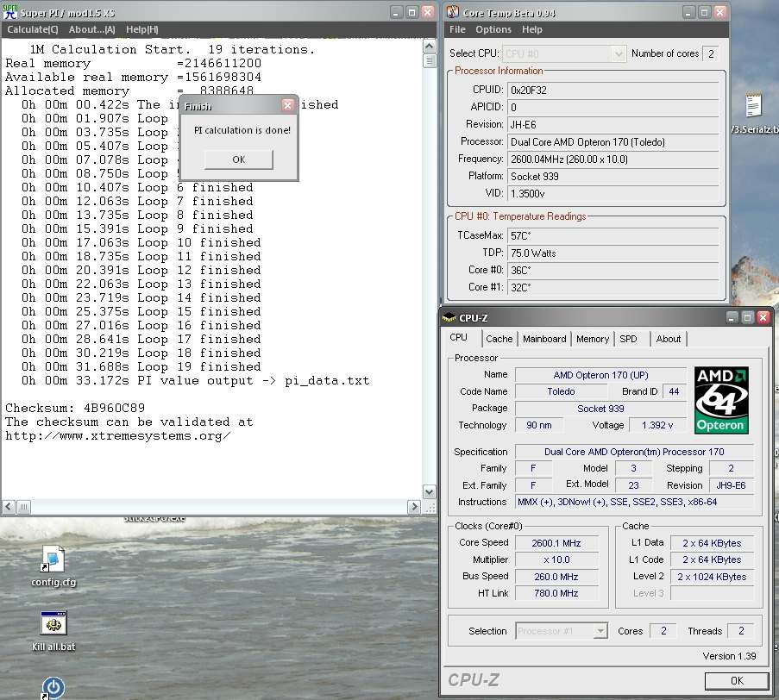Click the Instructions field in CPU-Z
Screen dimensions: 779x700
click(x=634, y=502)
